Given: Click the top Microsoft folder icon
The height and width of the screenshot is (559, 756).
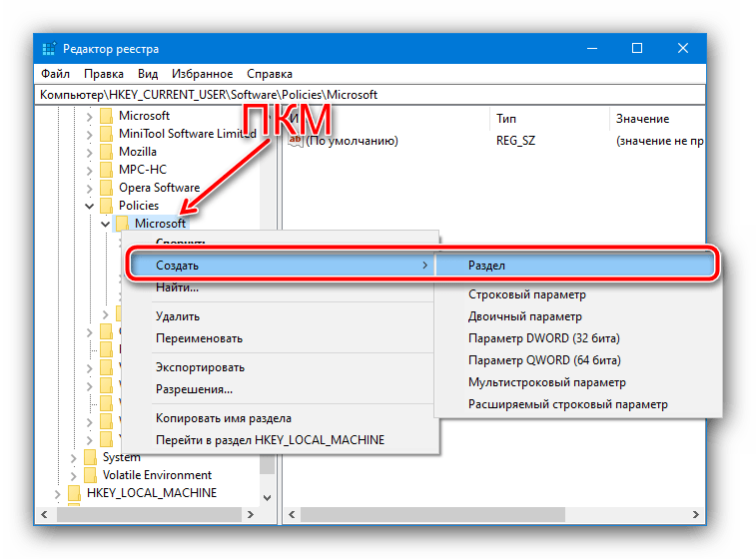Looking at the screenshot, I should tap(106, 116).
